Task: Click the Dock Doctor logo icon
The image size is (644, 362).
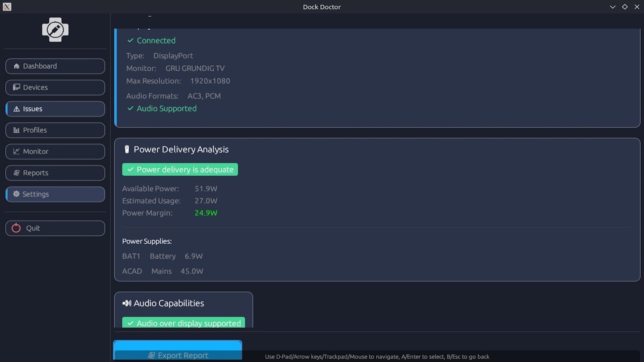Action: (x=55, y=29)
